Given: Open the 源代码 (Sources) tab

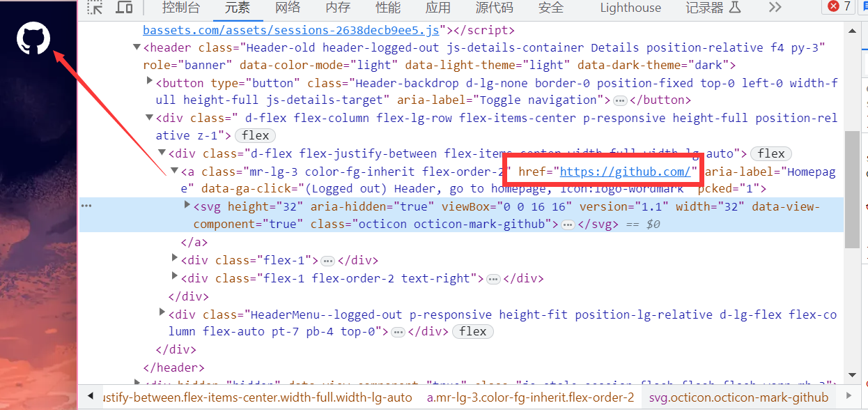Looking at the screenshot, I should (x=494, y=8).
